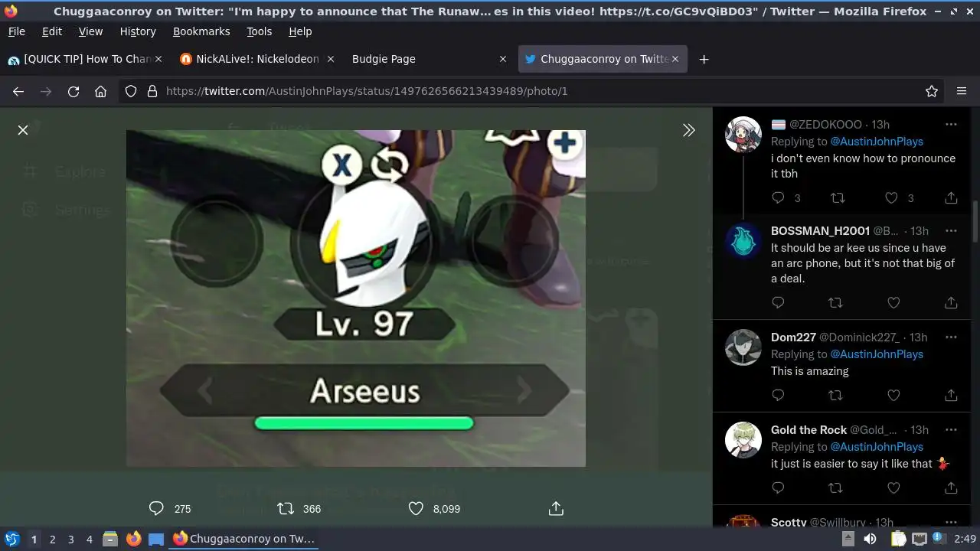This screenshot has width=980, height=551.
Task: Open @AustinJohnPlays link in Gold the Rock's reply
Action: [877, 446]
